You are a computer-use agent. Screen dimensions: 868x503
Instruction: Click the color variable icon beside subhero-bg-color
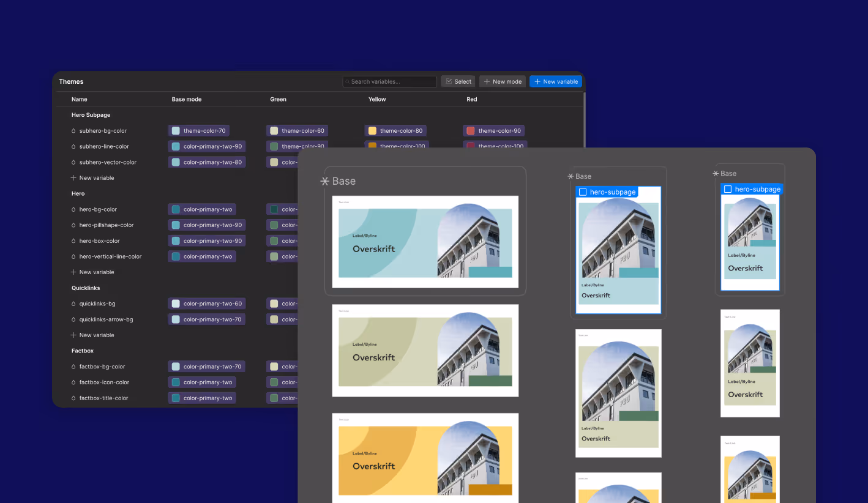tap(73, 131)
